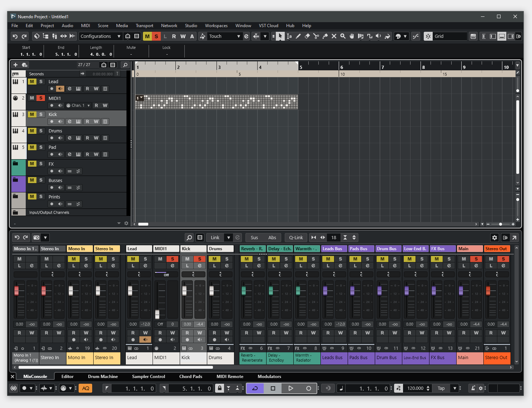Open MixConsole search magnifier icon
Viewport: 532px width, 408px height.
(x=189, y=237)
